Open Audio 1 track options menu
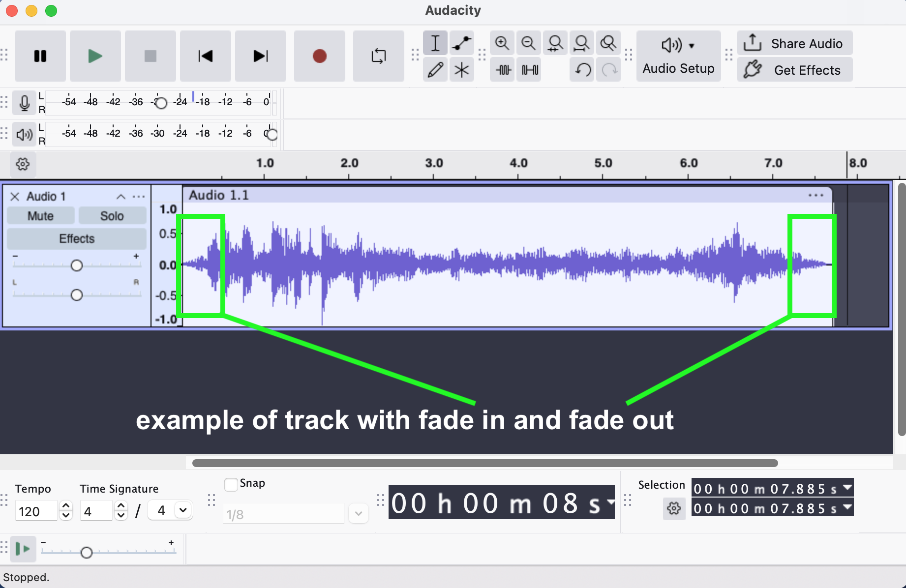906x588 pixels. [139, 197]
